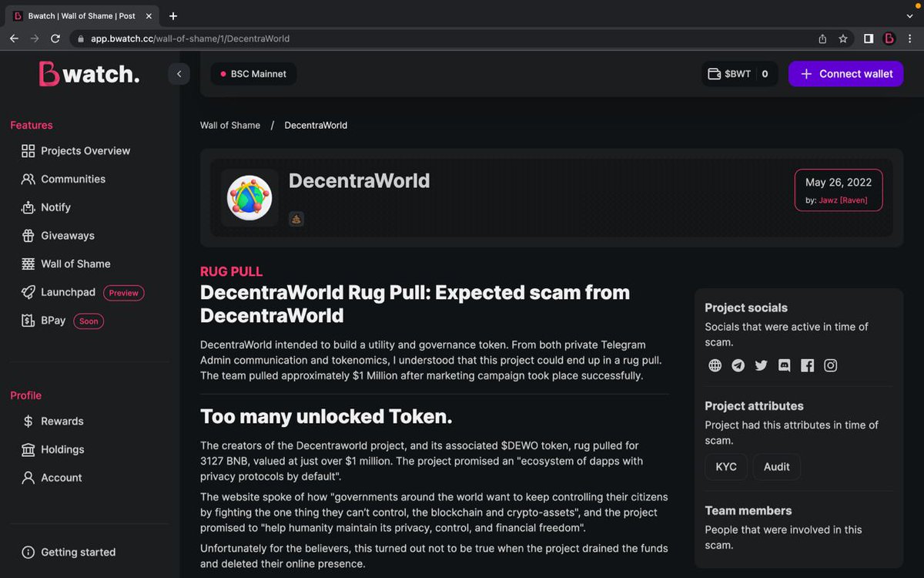Toggle the browser side panel icon
924x578 pixels.
point(869,39)
